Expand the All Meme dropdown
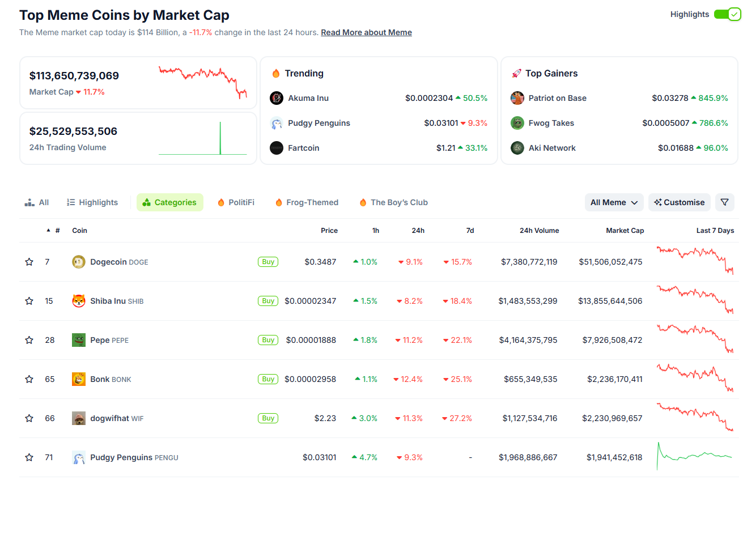The height and width of the screenshot is (548, 756). click(x=614, y=202)
